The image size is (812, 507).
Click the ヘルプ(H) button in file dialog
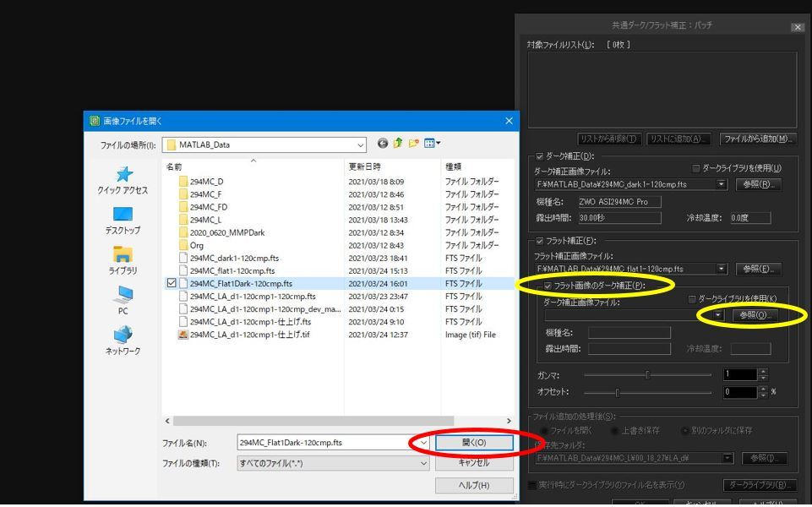click(x=474, y=485)
